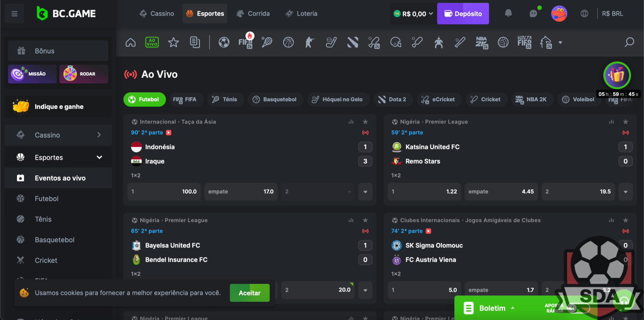Accept cookies with Aceitar
This screenshot has height=320, width=644.
(250, 293)
